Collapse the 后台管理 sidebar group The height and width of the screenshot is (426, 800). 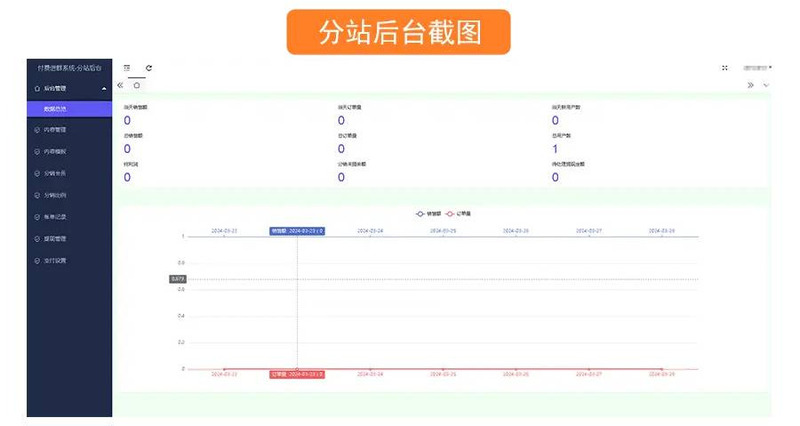coord(104,89)
